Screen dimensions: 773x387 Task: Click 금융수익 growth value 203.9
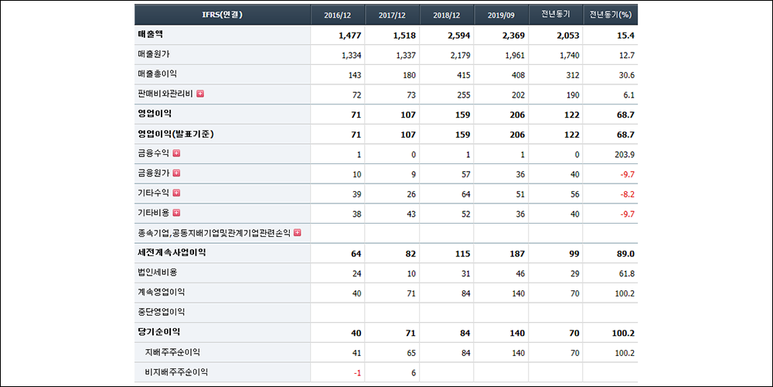(625, 155)
